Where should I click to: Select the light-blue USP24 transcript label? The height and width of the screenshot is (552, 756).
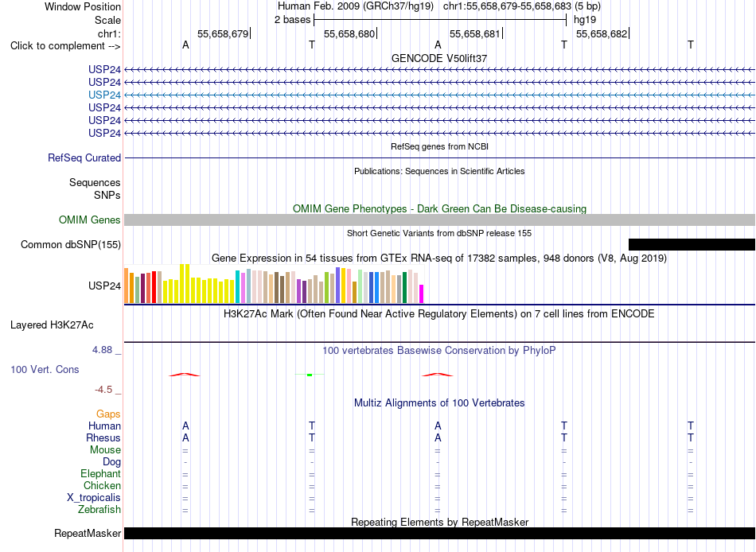click(x=104, y=95)
